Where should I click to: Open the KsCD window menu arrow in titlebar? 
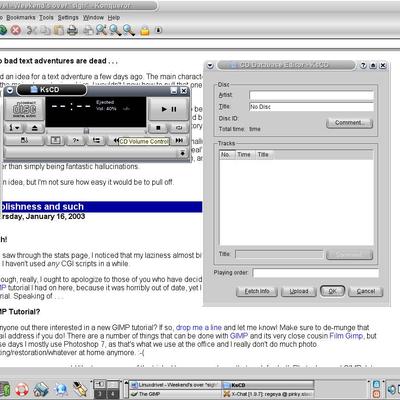pos(10,90)
